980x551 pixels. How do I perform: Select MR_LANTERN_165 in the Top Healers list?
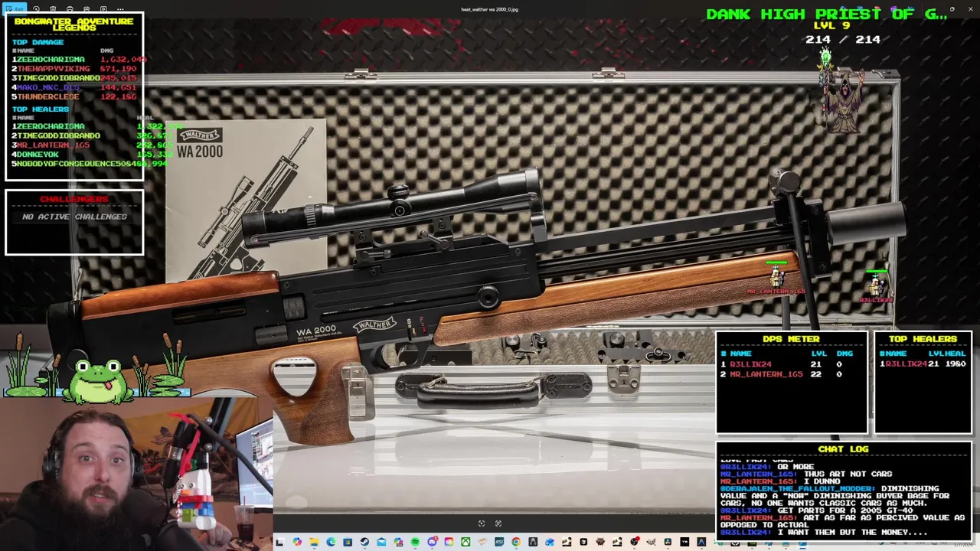(x=54, y=145)
